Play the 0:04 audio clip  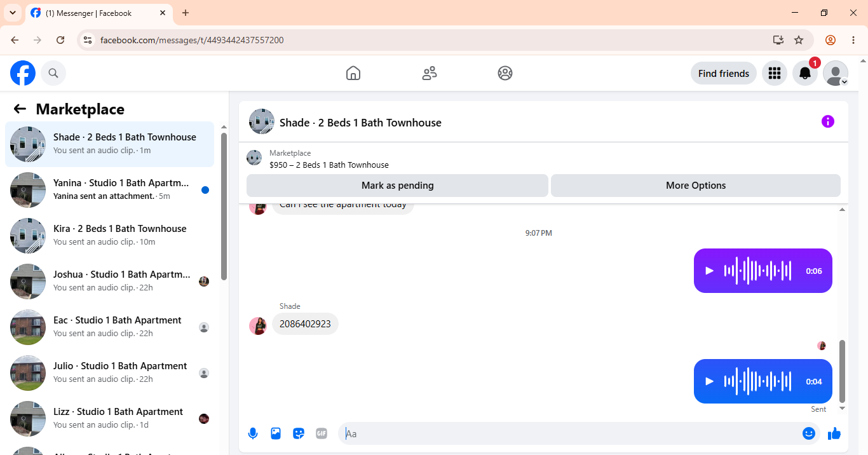[x=710, y=381]
